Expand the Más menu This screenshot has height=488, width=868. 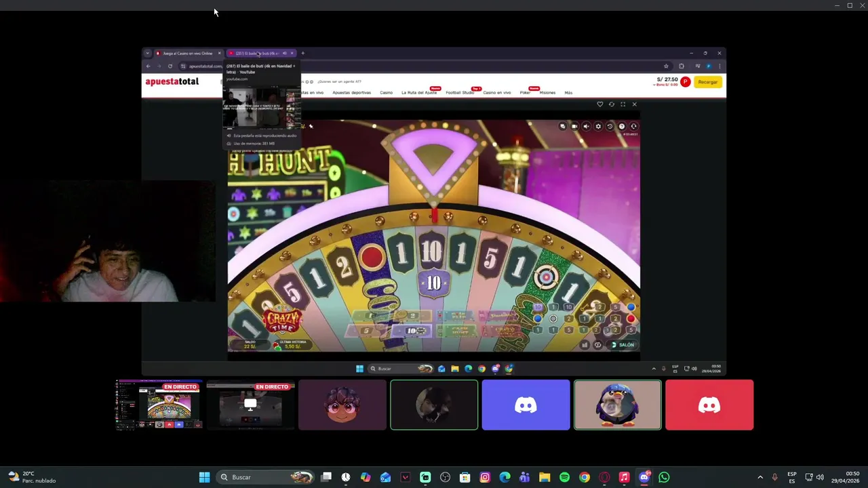(568, 93)
